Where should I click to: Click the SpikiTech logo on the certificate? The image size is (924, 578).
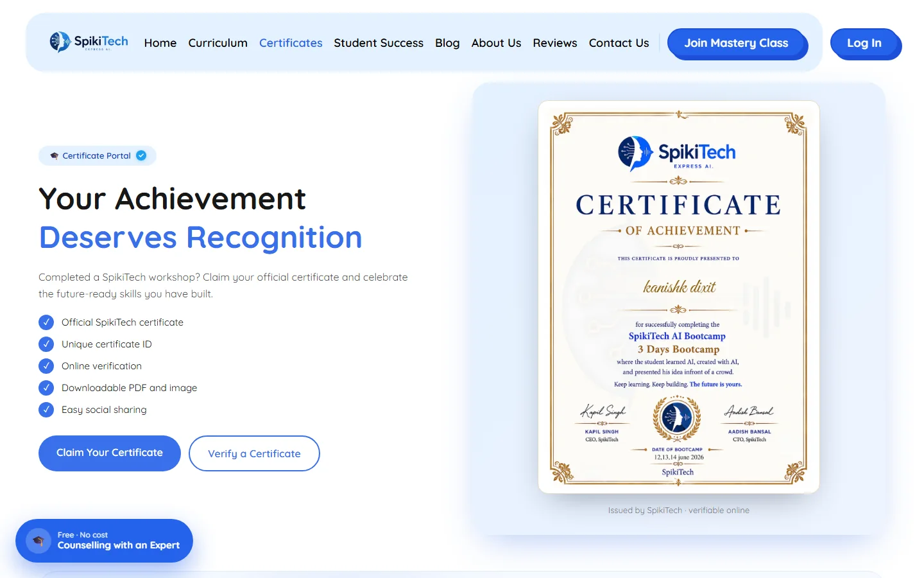tap(677, 153)
